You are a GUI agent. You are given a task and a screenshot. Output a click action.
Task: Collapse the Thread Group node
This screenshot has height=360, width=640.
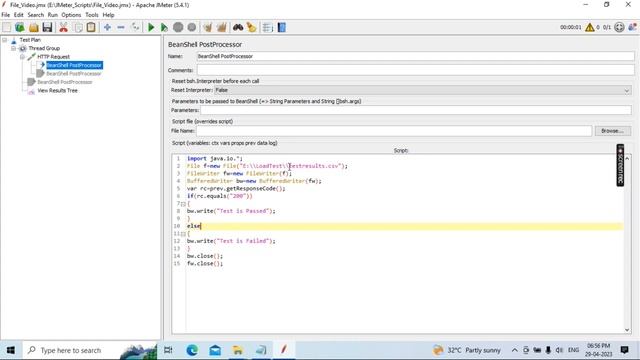13,48
